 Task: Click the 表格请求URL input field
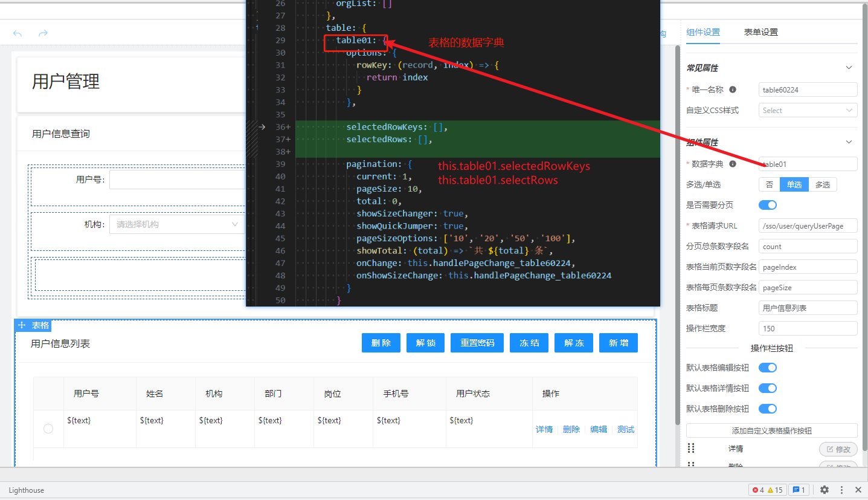pos(808,226)
